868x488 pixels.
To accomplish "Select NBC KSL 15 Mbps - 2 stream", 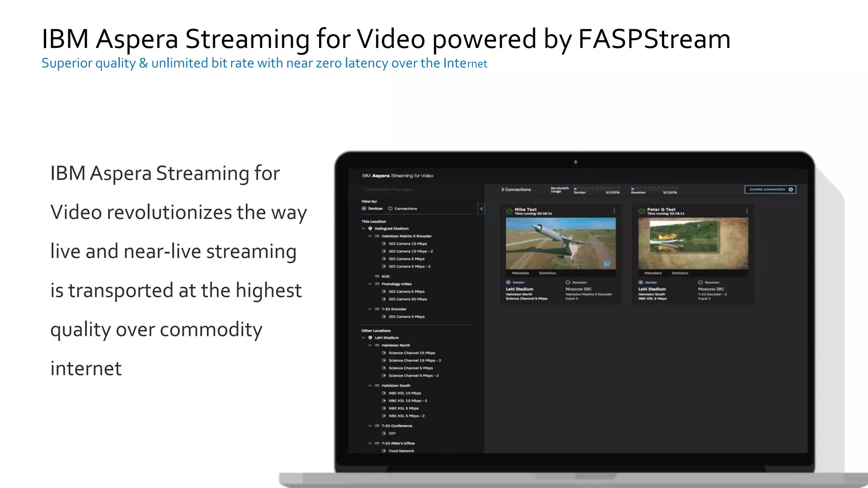I will (x=408, y=401).
